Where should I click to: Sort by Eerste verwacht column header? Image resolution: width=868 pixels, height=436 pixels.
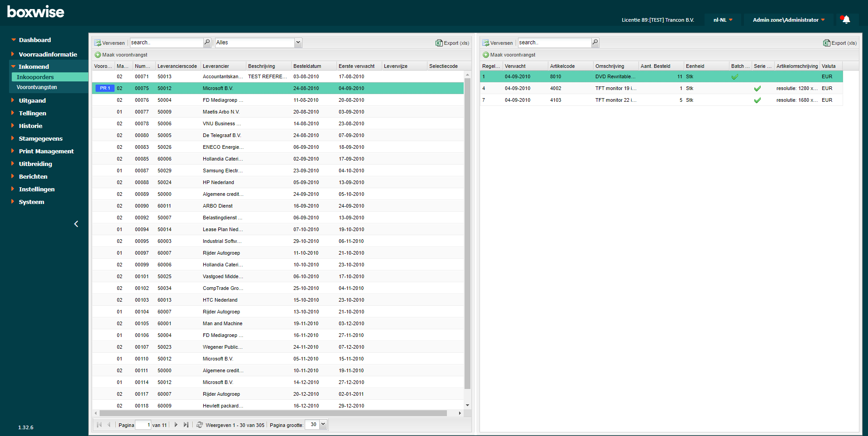[359, 66]
